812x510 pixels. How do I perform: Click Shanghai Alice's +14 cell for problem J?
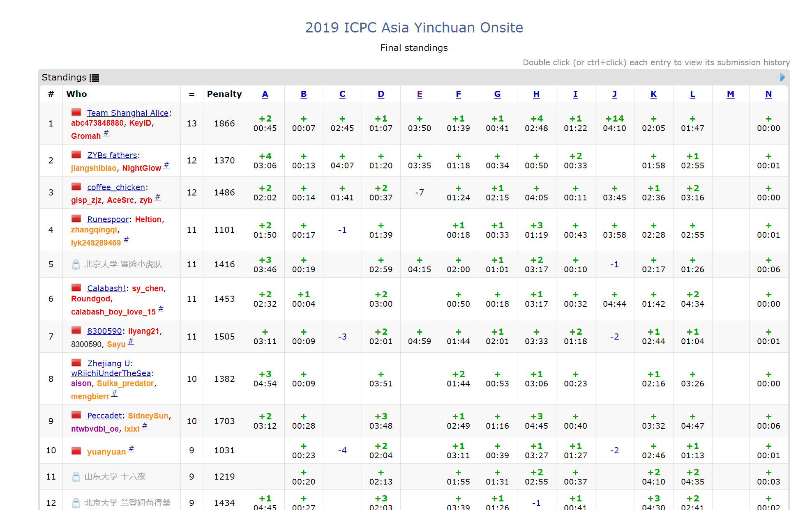[614, 123]
